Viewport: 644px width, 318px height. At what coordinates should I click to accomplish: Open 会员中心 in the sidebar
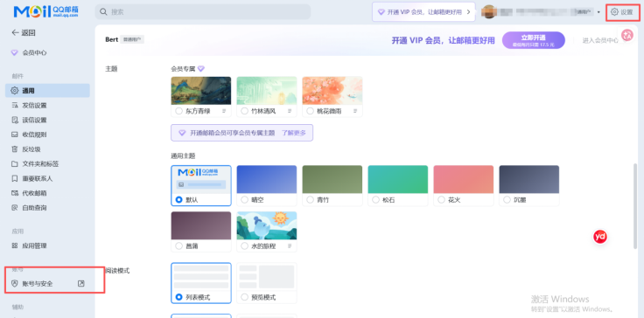pyautogui.click(x=47, y=52)
